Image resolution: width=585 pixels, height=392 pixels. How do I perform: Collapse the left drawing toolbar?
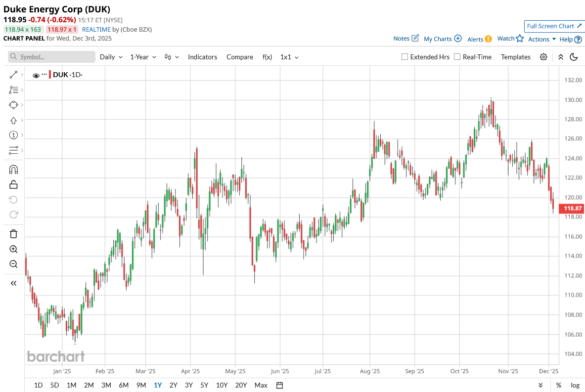[x=13, y=283]
